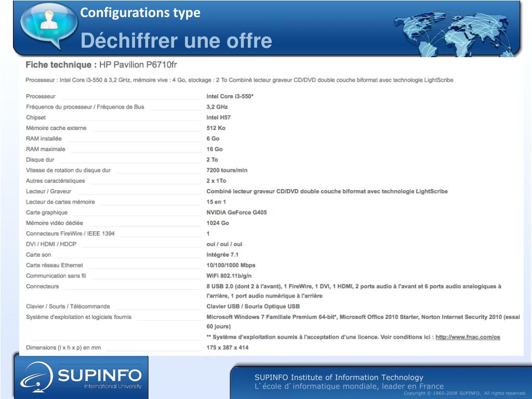Click the 'DVI / HDMI / HDCP' label
The height and width of the screenshot is (399, 532).
click(51, 244)
